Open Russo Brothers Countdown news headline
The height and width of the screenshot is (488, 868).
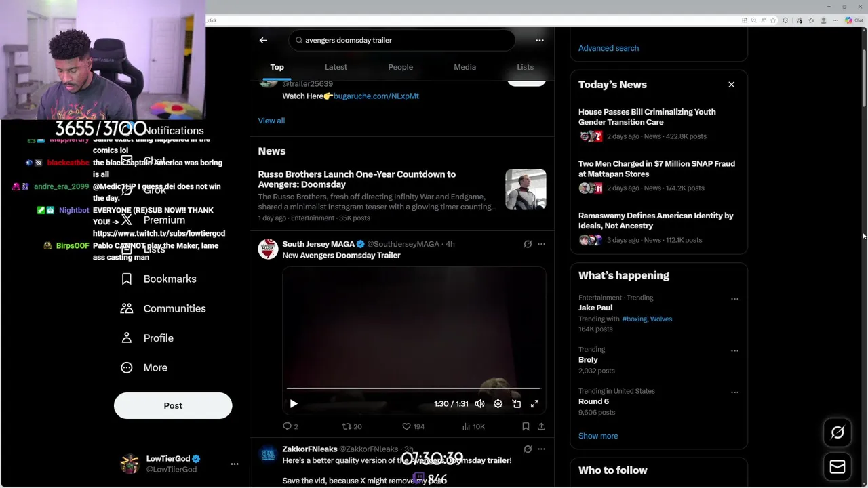coord(357,179)
